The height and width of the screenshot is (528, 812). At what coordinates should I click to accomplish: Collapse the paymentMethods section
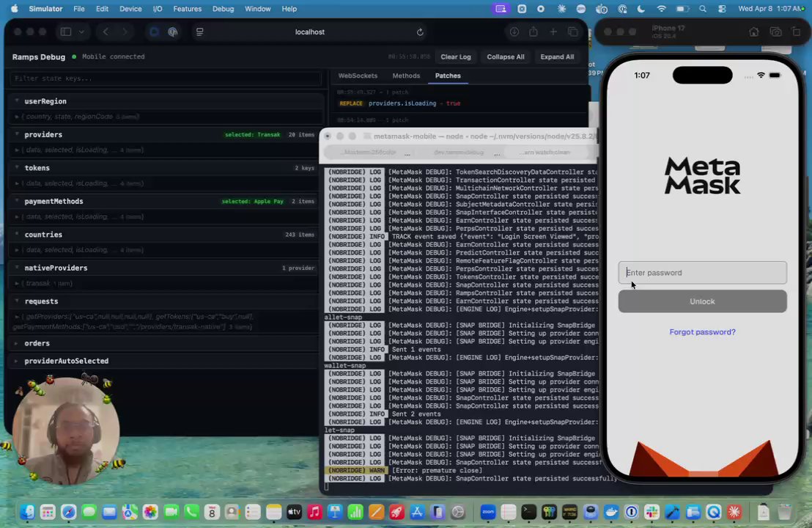coord(17,200)
